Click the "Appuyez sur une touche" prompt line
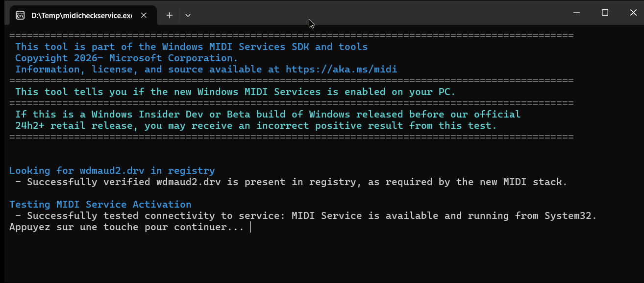Viewport: 644px width, 283px height. [126, 227]
